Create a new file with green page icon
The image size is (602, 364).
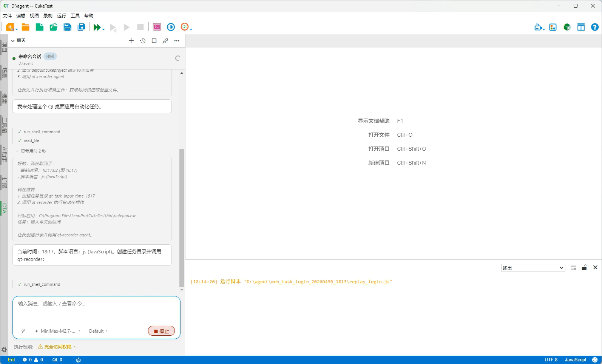39,27
